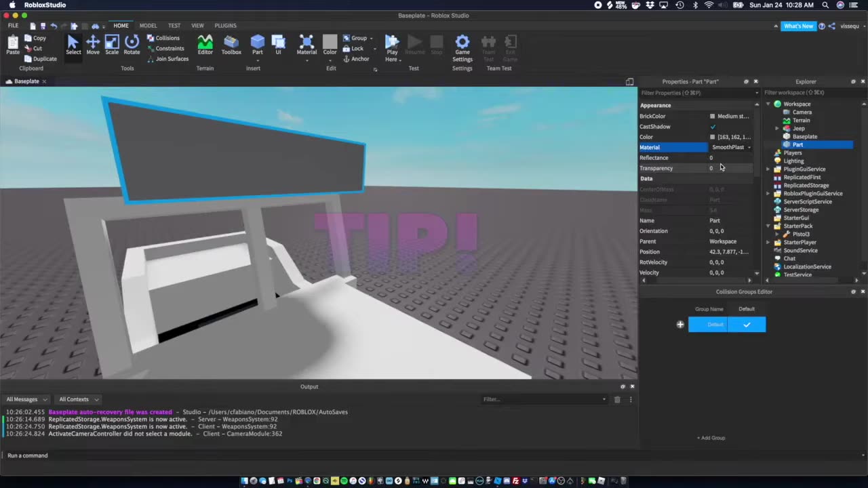Click the Save icon in quick access bar
The image size is (868, 488).
[x=43, y=26]
